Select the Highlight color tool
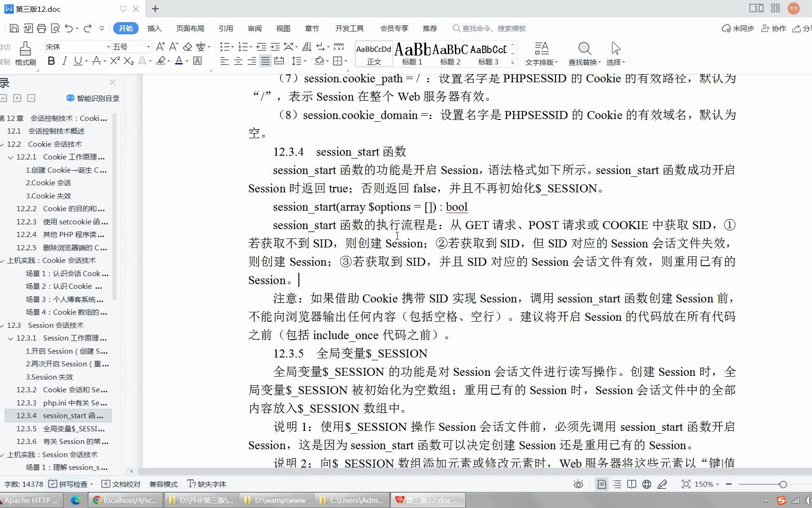This screenshot has width=812, height=508. click(161, 61)
